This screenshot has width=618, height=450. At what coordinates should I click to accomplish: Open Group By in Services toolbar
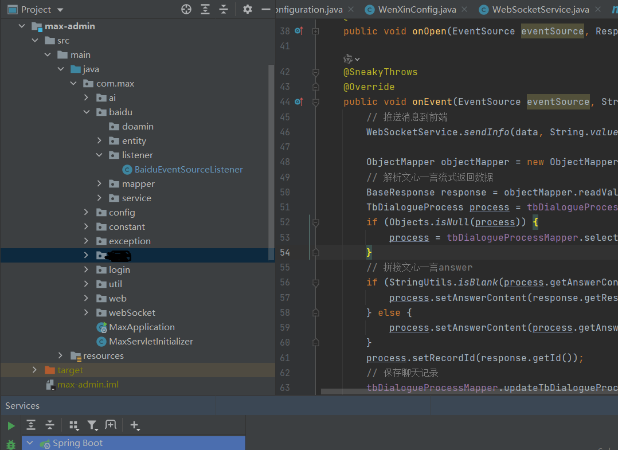[74, 425]
